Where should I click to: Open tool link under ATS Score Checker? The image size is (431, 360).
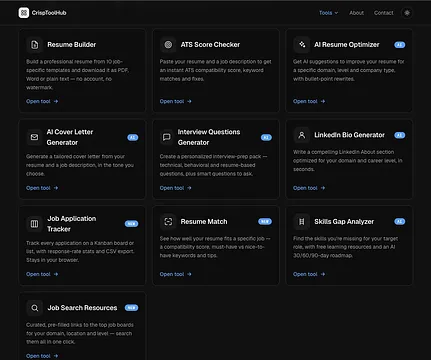coord(176,101)
